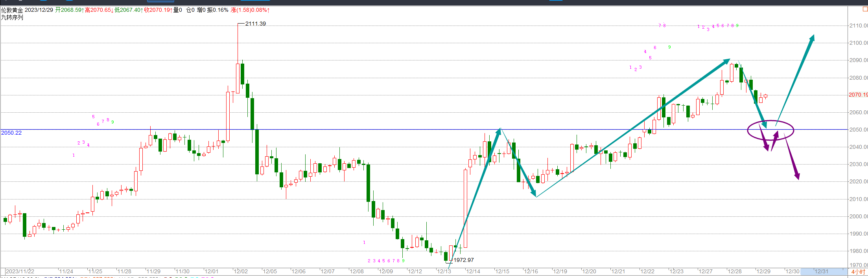
Task: Click the 九转序列 indicator label
Action: (12, 17)
